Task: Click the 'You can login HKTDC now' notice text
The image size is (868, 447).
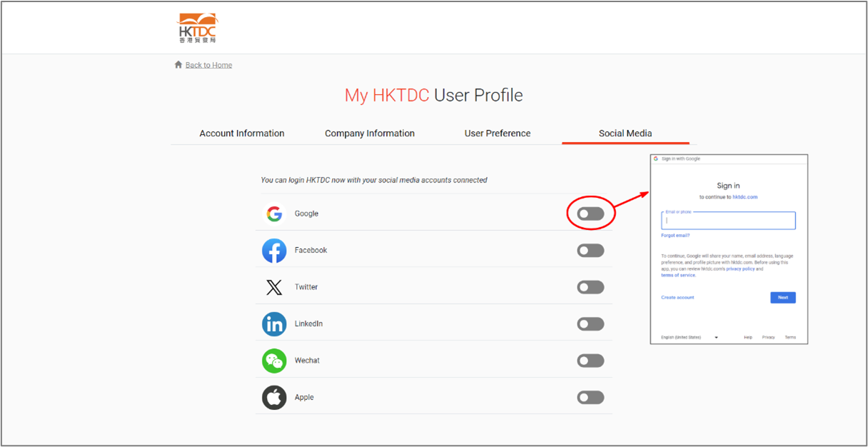Action: (374, 180)
